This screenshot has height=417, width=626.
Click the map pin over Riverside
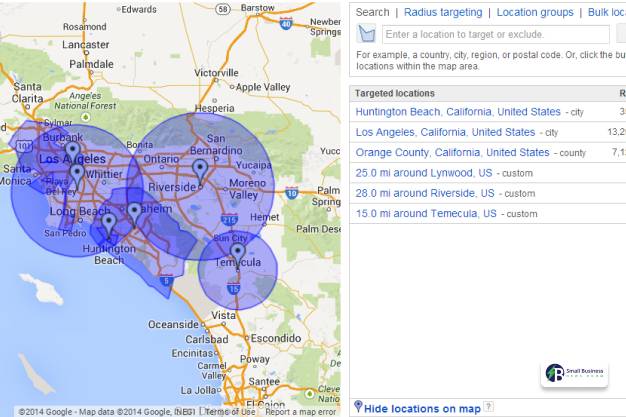pyautogui.click(x=200, y=173)
